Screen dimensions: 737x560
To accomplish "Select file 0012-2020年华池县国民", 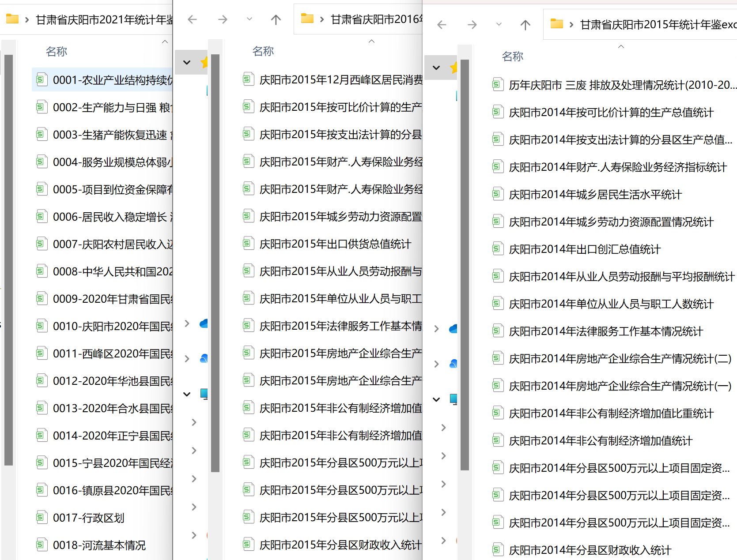I will (113, 381).
